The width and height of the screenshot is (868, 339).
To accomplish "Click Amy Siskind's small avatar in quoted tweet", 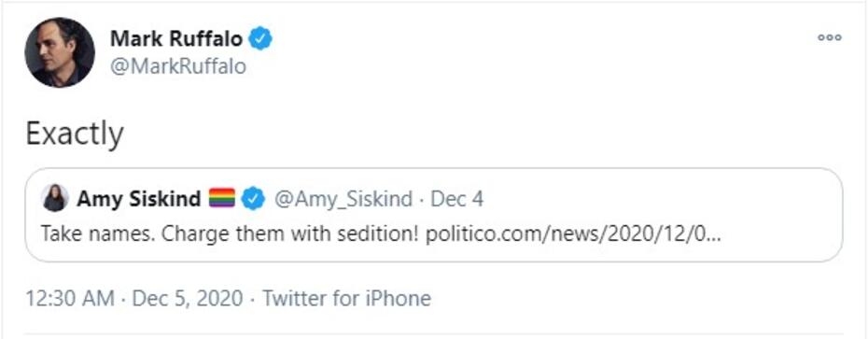I will pos(55,198).
